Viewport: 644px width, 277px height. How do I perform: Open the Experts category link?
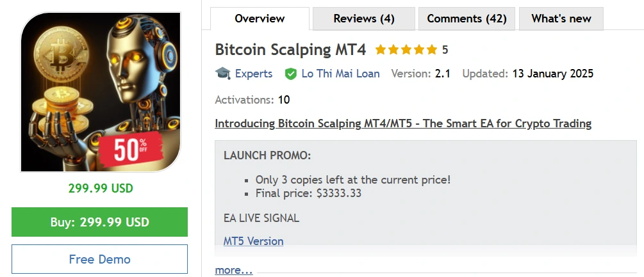(254, 74)
